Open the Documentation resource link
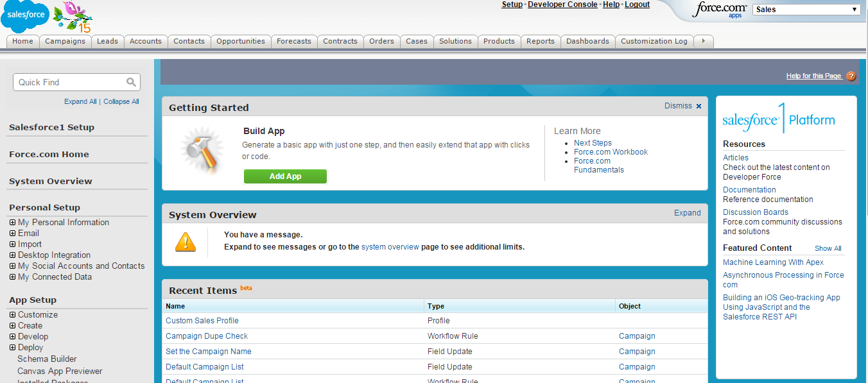Image resolution: width=868 pixels, height=383 pixels. 749,190
